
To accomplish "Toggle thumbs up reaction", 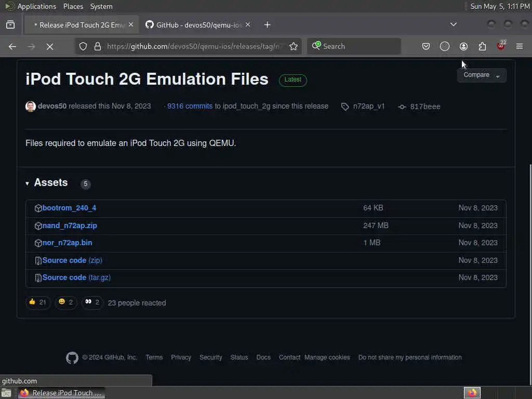I will click(37, 302).
